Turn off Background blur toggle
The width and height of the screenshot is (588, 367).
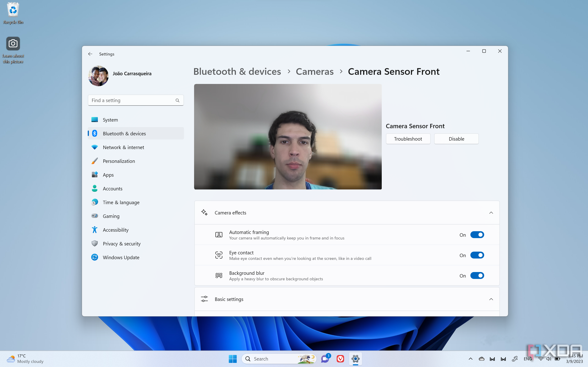[x=477, y=276]
